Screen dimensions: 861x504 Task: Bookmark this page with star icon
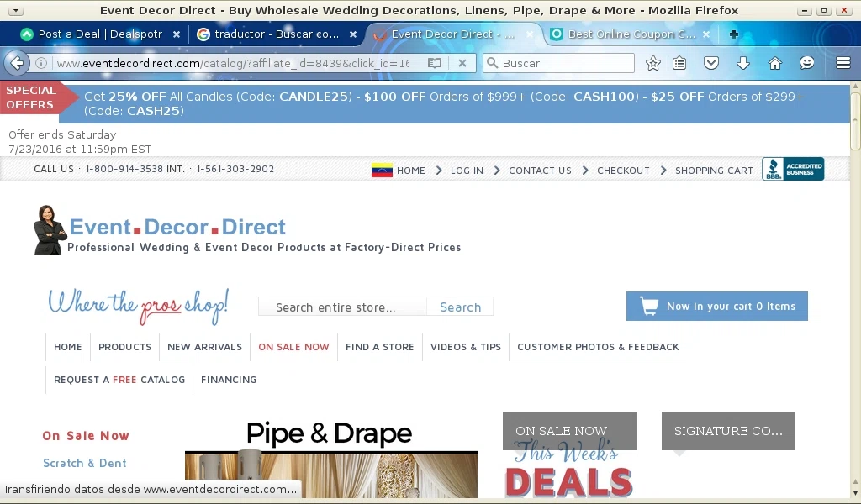[x=652, y=63]
